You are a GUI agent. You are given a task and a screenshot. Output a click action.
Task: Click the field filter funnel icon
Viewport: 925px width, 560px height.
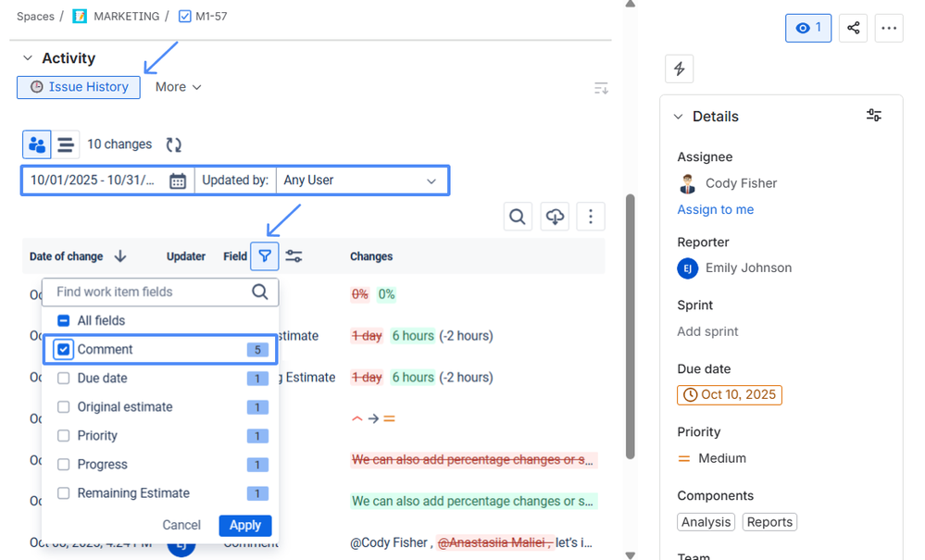point(265,256)
